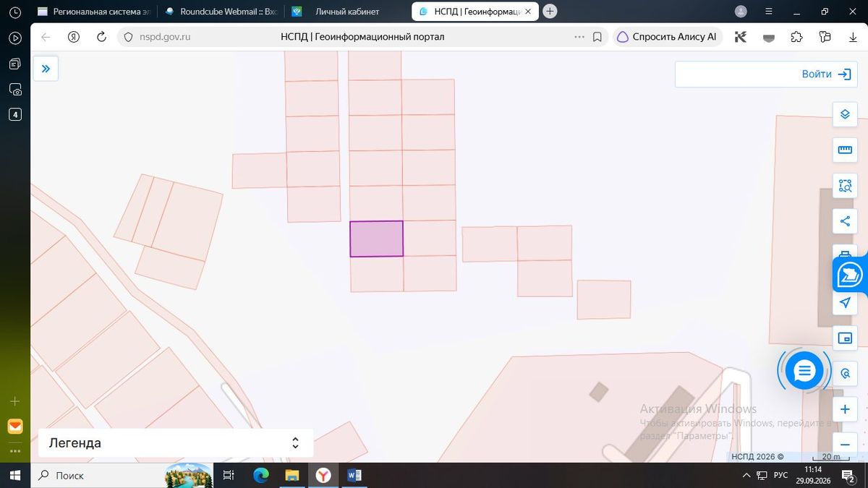Open the browser extensions puzzle icon
Viewport: 868px width, 488px height.
[x=796, y=37]
